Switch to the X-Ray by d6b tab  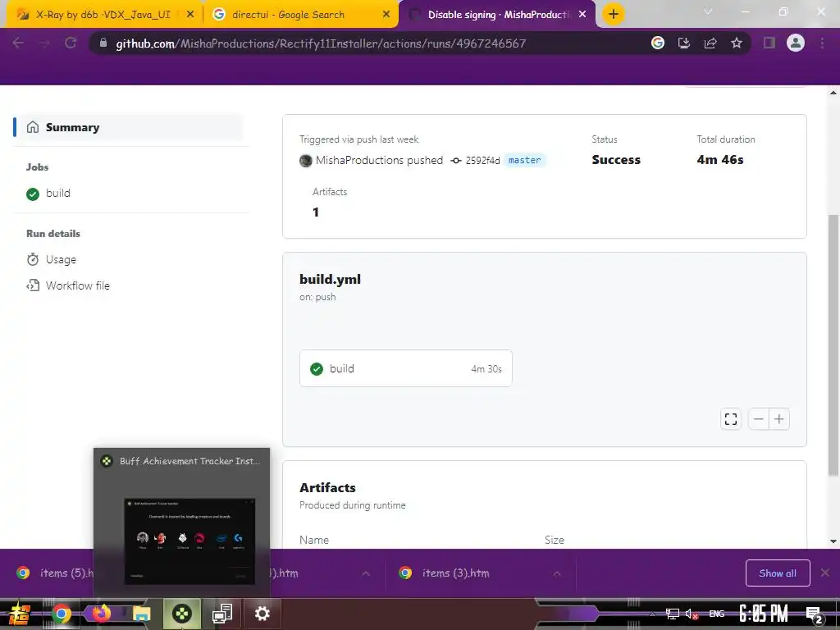(x=102, y=15)
